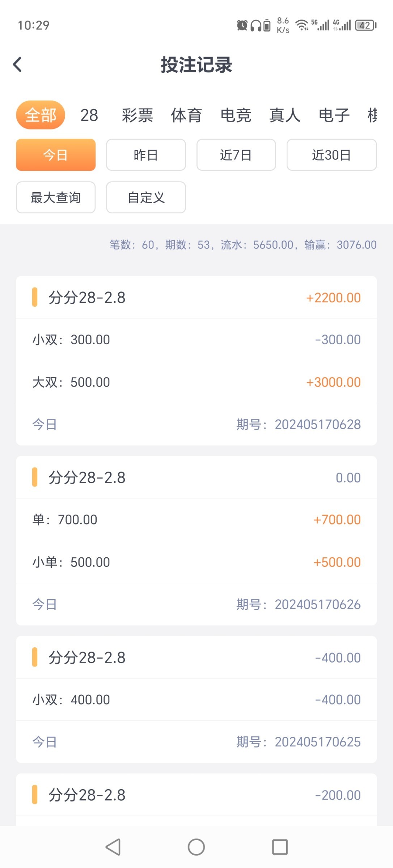Viewport: 393px width, 868px height.
Task: Select the 今日 date filter
Action: (56, 155)
